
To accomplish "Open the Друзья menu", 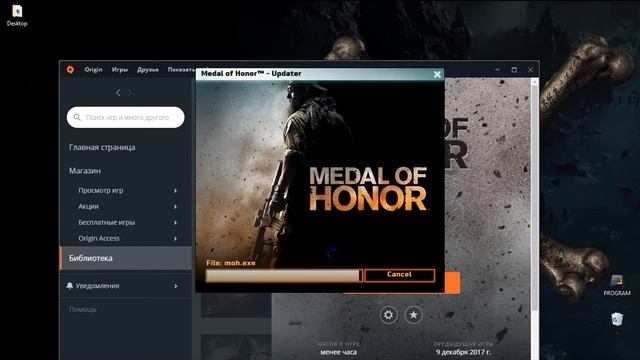I will tap(148, 70).
